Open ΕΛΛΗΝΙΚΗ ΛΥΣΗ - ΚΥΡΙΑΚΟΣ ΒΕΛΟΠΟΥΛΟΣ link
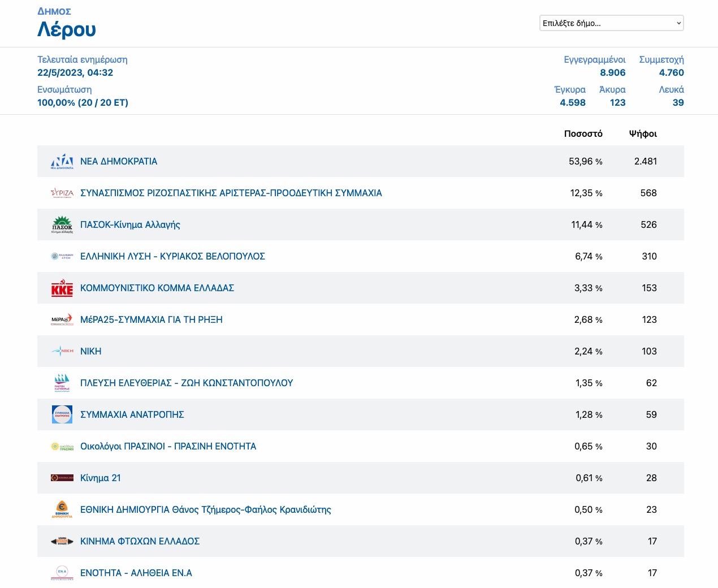The image size is (718, 588). pyautogui.click(x=172, y=256)
